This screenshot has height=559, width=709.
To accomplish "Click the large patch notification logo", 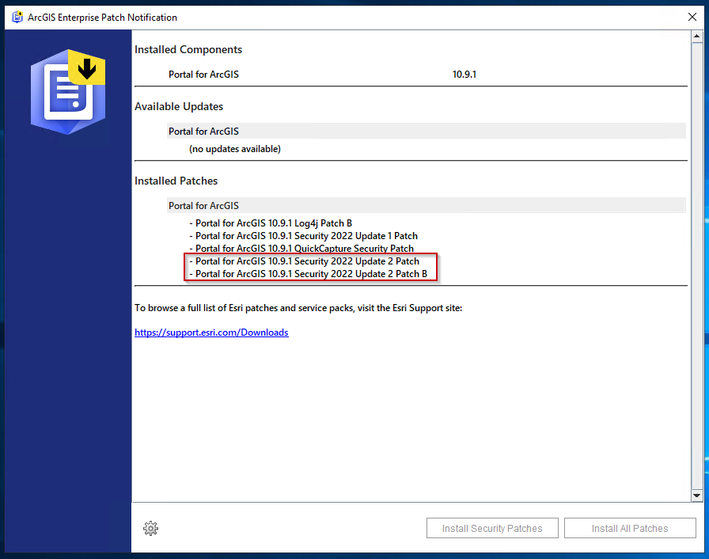I will click(x=68, y=92).
